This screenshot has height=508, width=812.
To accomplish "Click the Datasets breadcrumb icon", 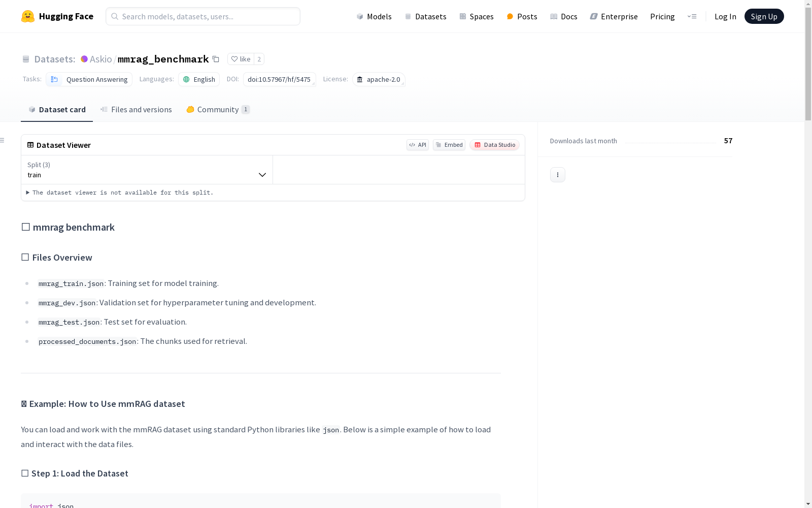I will 26,59.
